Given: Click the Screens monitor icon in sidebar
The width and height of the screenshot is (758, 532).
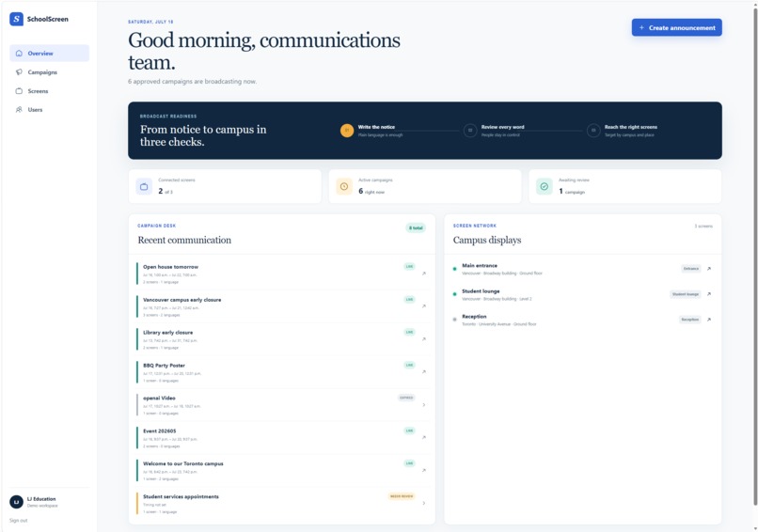Looking at the screenshot, I should point(19,91).
